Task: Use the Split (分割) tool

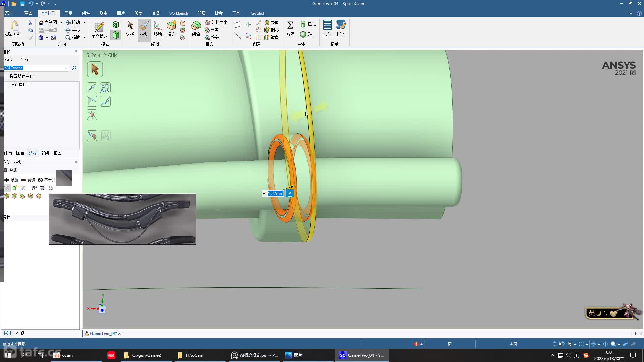Action: [x=212, y=30]
